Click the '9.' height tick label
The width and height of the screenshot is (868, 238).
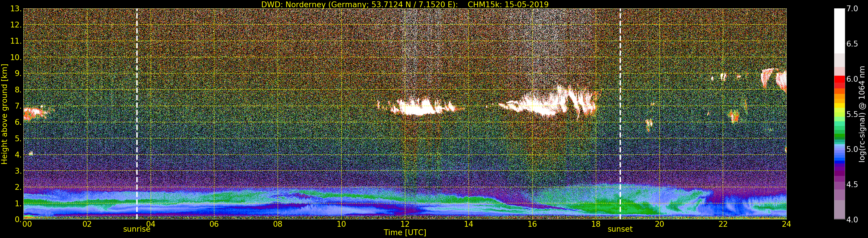point(18,73)
